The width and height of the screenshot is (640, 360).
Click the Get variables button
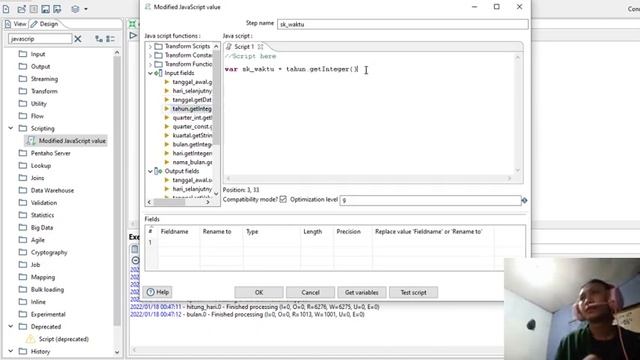[362, 293]
